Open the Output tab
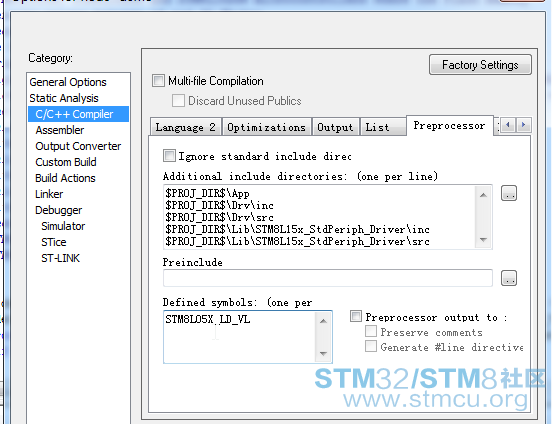Viewport: 552px width, 424px height. [335, 127]
